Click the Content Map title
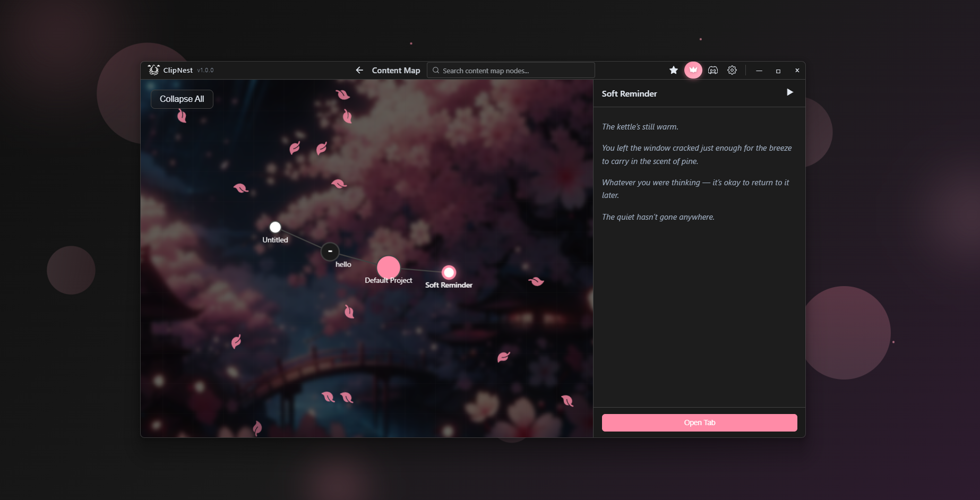This screenshot has width=980, height=500. (x=396, y=70)
